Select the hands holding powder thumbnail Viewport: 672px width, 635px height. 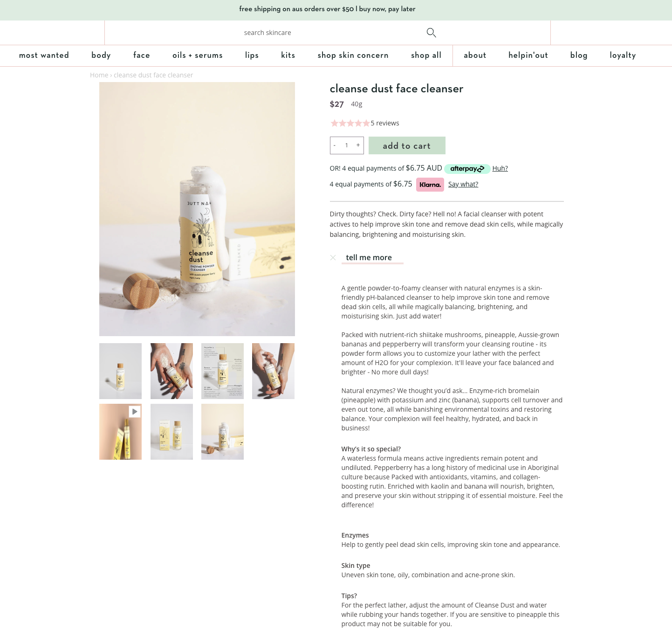171,371
